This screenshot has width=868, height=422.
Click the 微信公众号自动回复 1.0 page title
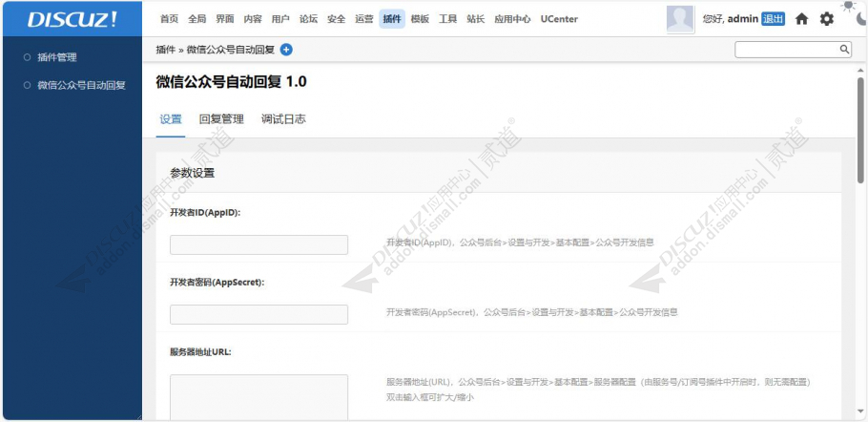(x=232, y=82)
